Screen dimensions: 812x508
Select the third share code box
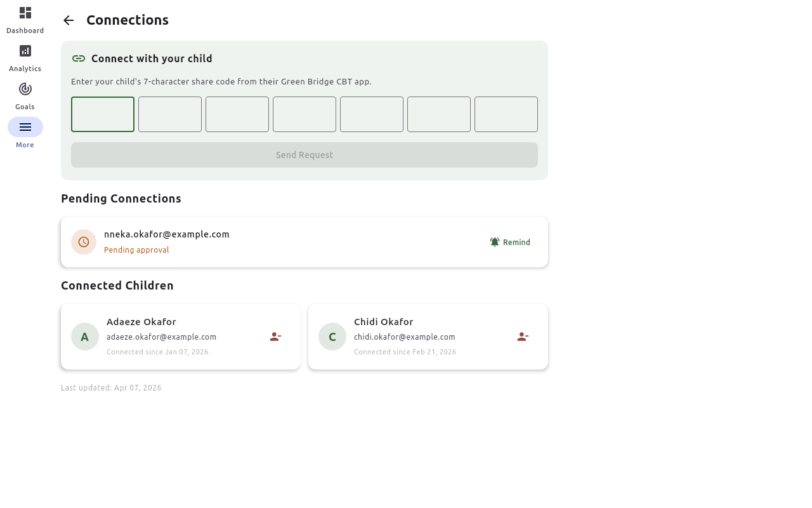pos(237,114)
